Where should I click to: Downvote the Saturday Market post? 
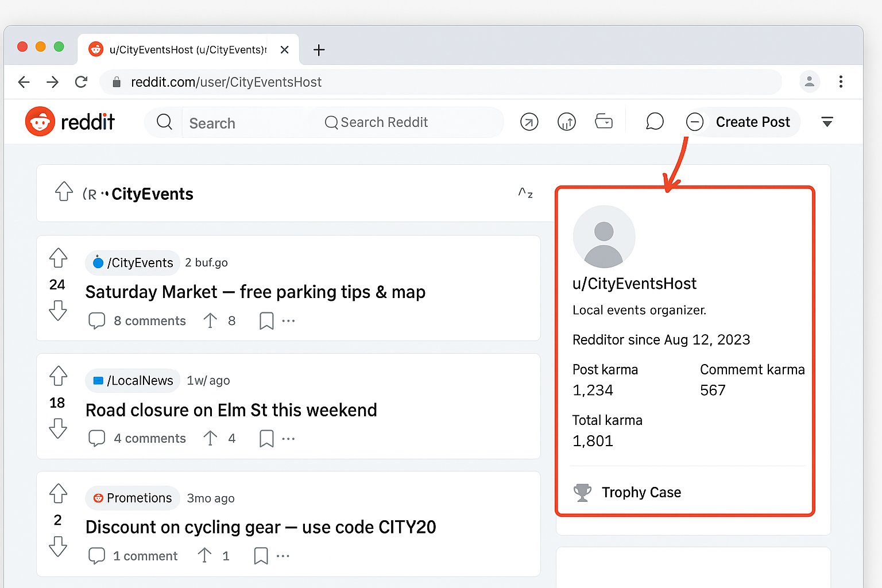coord(58,311)
